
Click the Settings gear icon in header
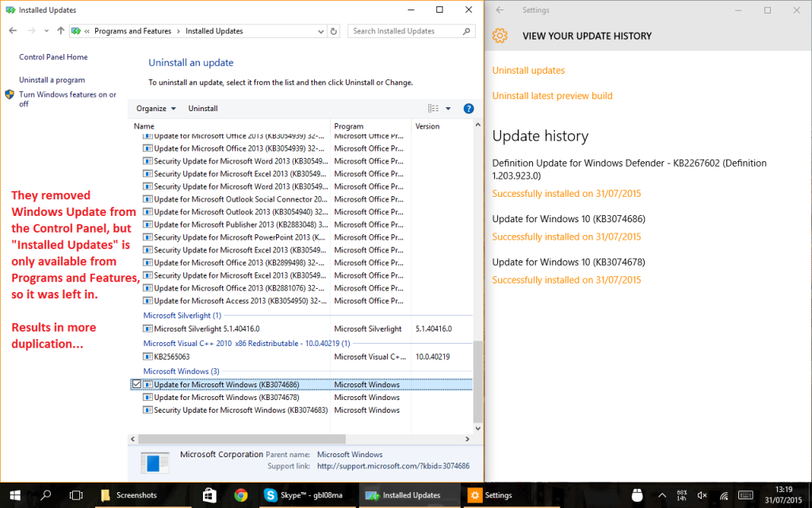click(x=500, y=36)
